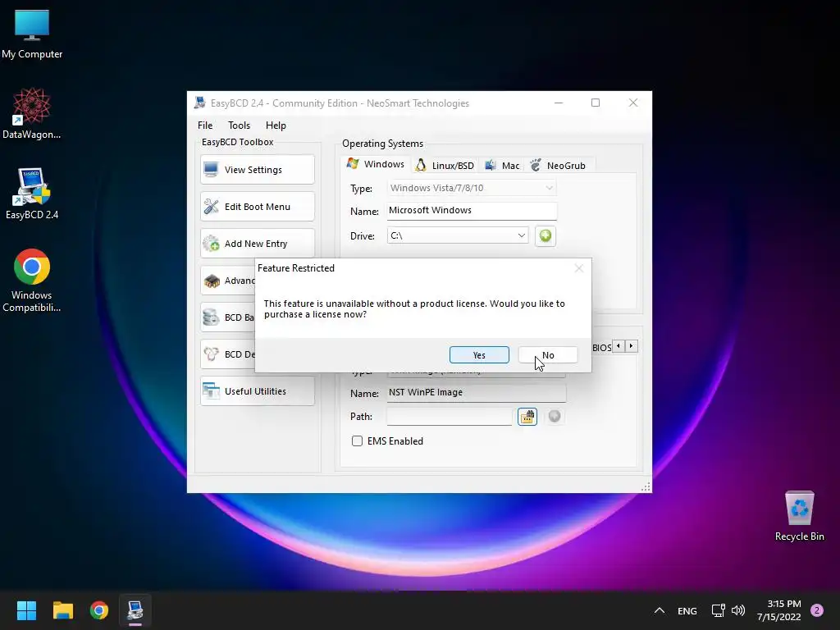840x630 pixels.
Task: Open the Advanced Settings toolbox button
Action: click(228, 281)
